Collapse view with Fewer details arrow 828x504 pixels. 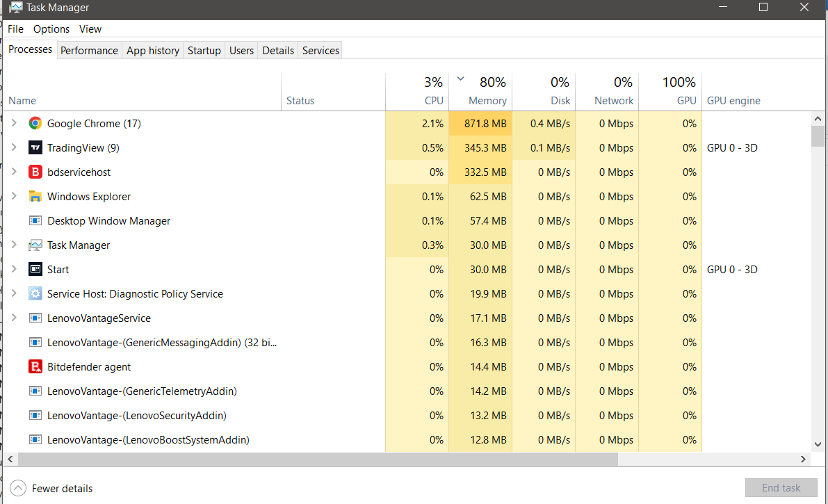click(x=18, y=488)
